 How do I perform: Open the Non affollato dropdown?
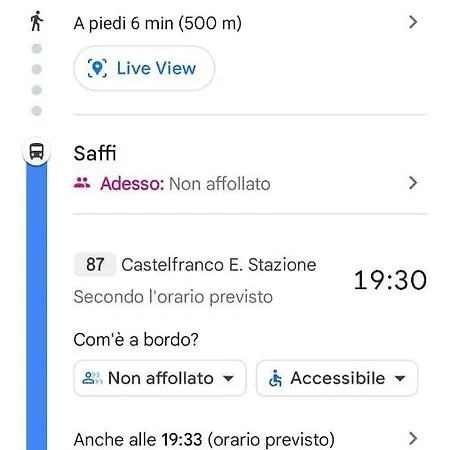160,378
